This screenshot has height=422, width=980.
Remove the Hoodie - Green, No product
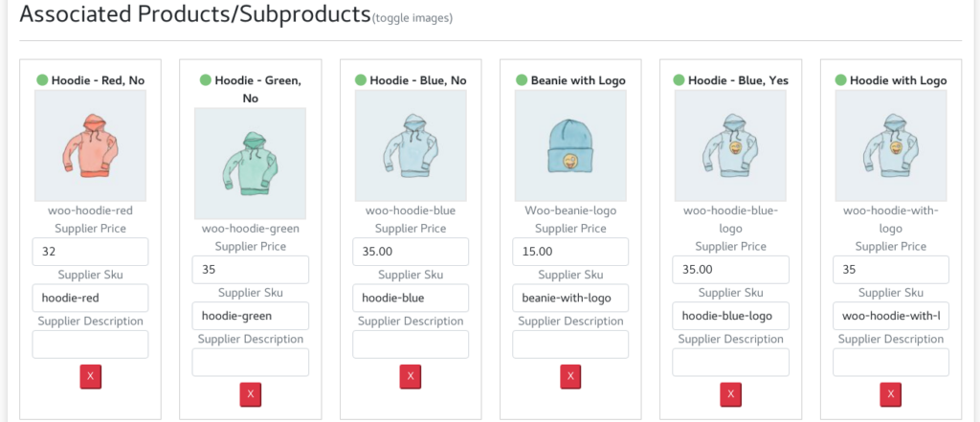251,394
